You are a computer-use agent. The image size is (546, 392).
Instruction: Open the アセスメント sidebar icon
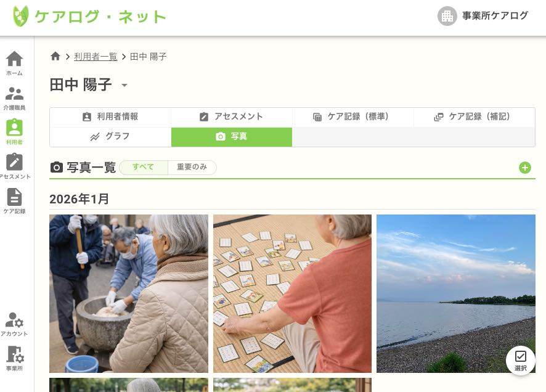pos(14,166)
